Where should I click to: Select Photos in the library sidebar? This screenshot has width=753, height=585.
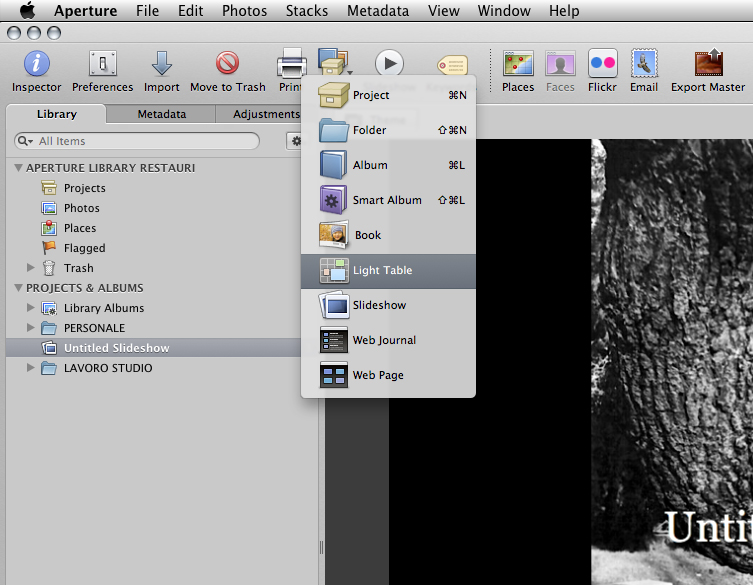pos(82,208)
